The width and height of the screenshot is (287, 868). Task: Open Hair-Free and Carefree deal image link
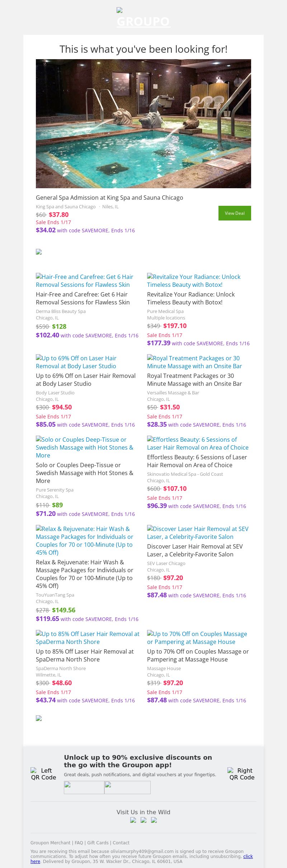pyautogui.click(x=84, y=281)
